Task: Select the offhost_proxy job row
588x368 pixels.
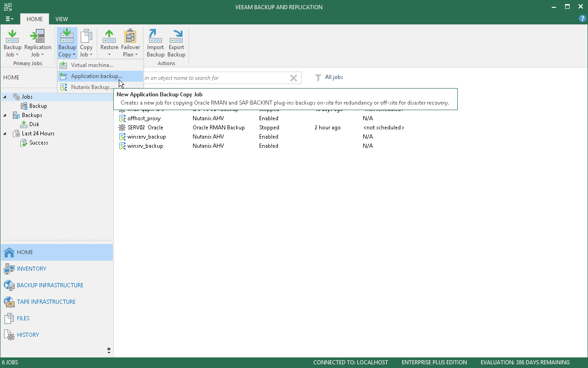Action: coord(350,118)
